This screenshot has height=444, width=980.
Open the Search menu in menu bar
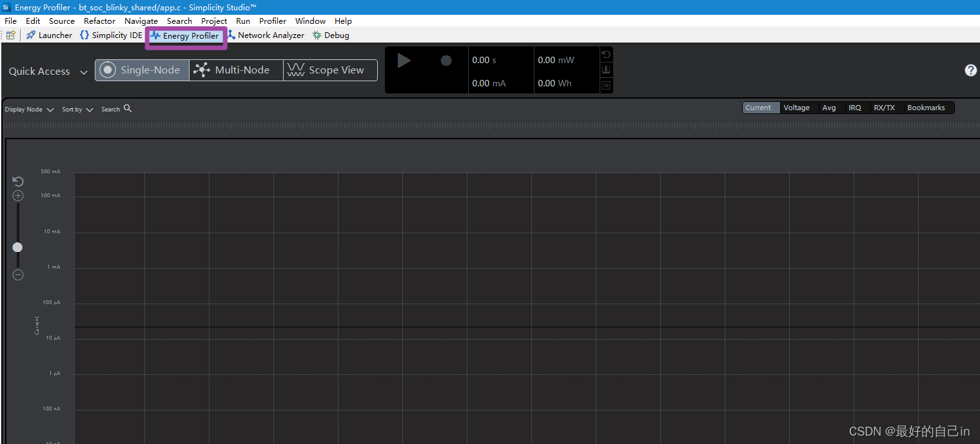point(180,21)
